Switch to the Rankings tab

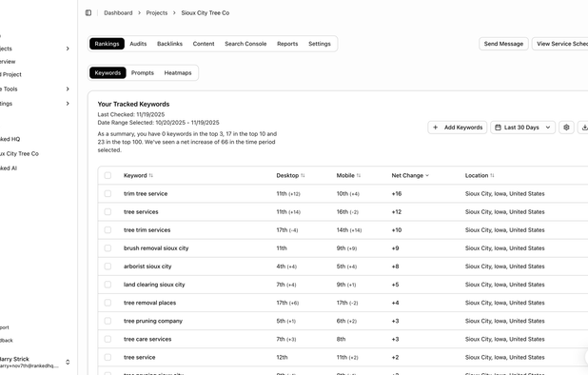pos(107,44)
